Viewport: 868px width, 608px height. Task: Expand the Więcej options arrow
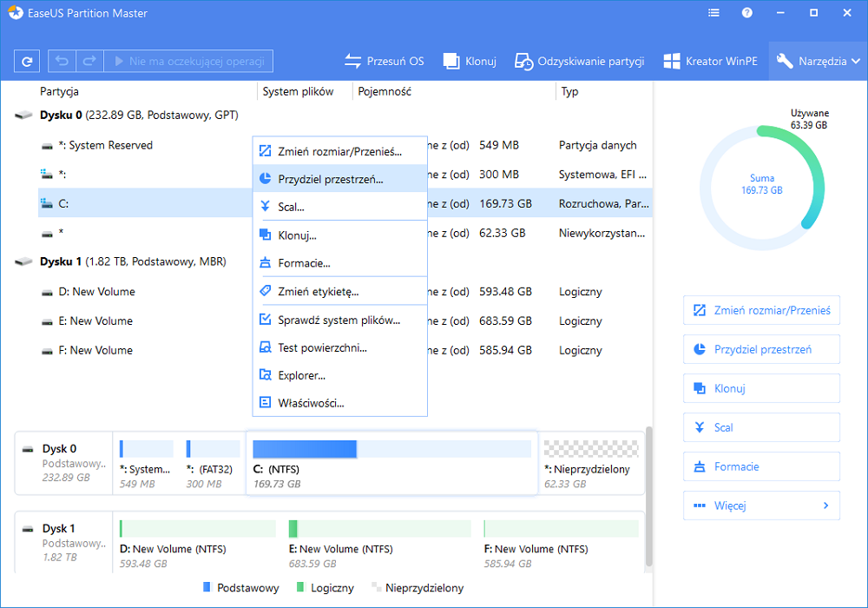tap(826, 505)
